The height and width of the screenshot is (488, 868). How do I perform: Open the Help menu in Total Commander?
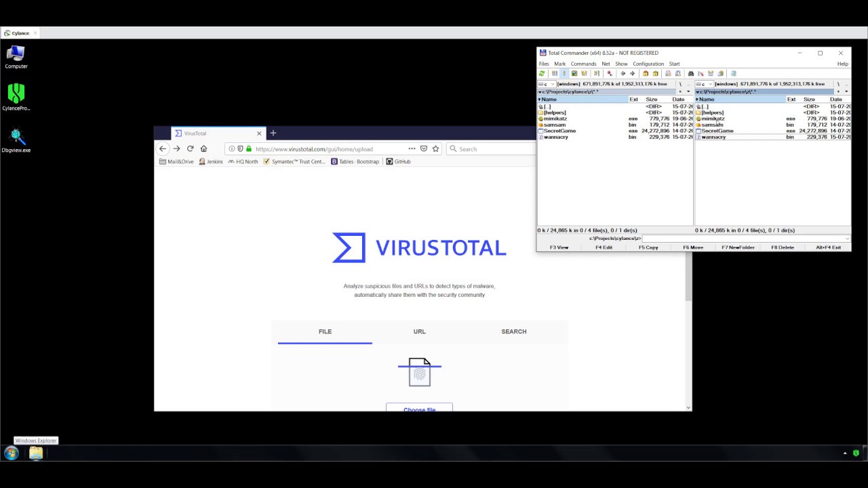(842, 64)
